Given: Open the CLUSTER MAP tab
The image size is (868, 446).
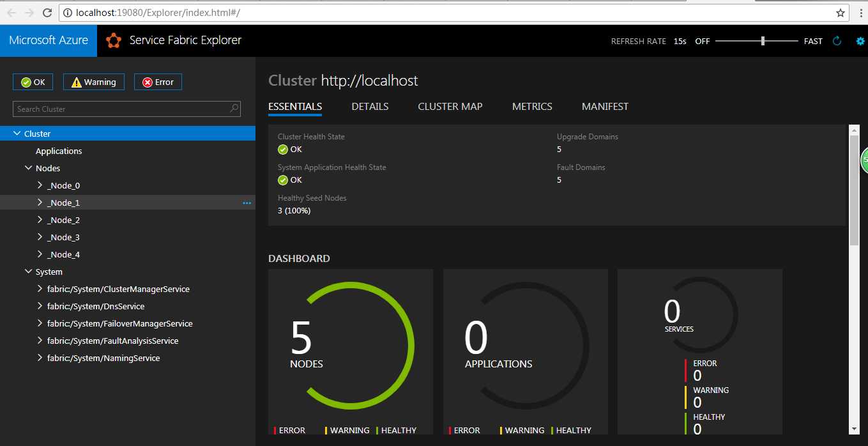Looking at the screenshot, I should pyautogui.click(x=450, y=107).
